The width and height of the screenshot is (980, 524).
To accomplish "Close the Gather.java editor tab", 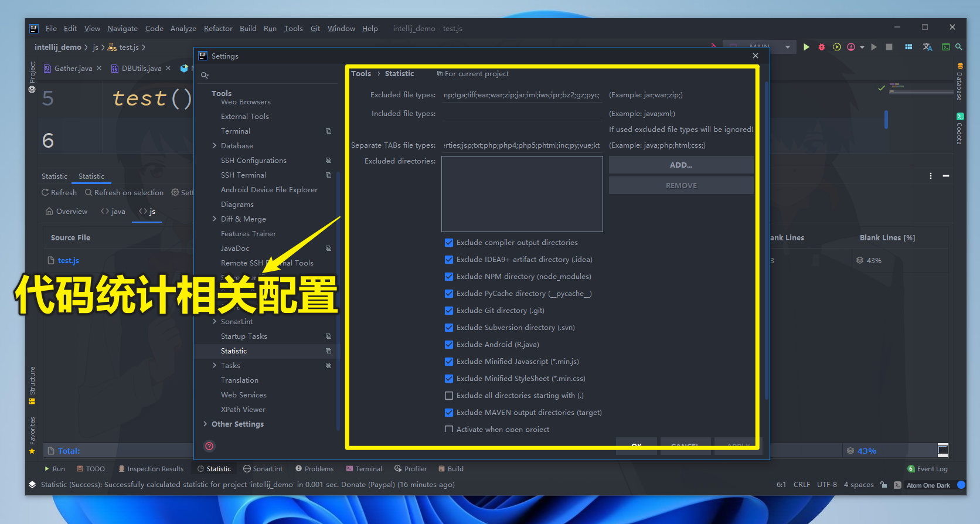I will click(x=99, y=68).
